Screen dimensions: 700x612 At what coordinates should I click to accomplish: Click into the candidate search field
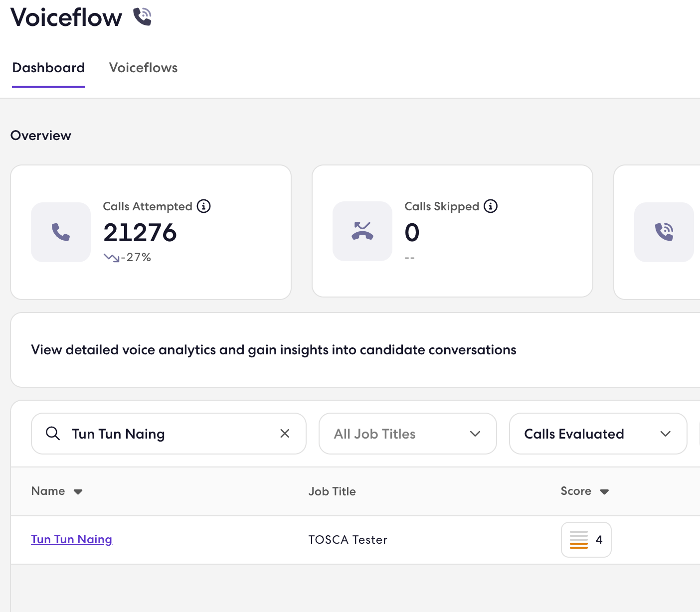[169, 434]
